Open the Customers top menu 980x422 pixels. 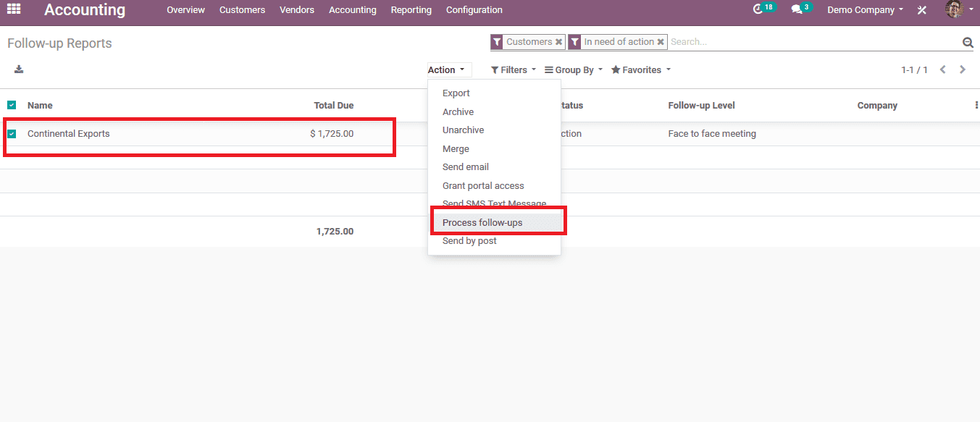242,10
